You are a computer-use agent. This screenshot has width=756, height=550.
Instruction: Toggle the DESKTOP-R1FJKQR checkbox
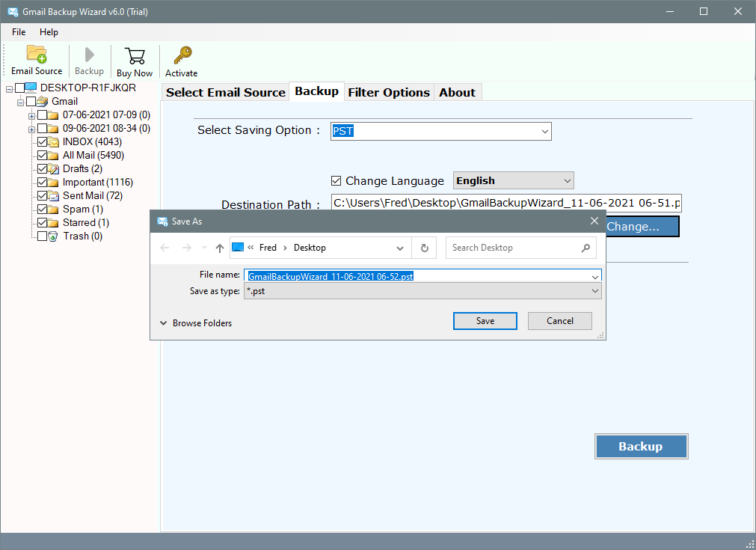tap(19, 88)
